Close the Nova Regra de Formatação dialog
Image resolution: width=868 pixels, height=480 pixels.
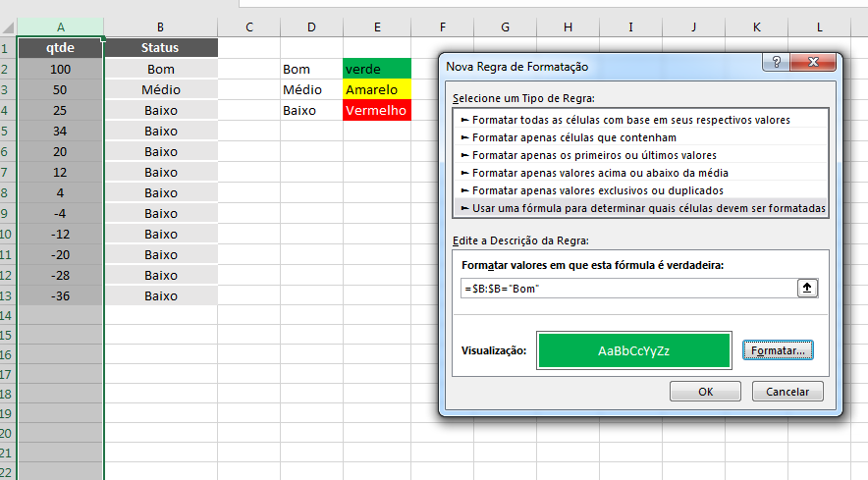pyautogui.click(x=813, y=62)
